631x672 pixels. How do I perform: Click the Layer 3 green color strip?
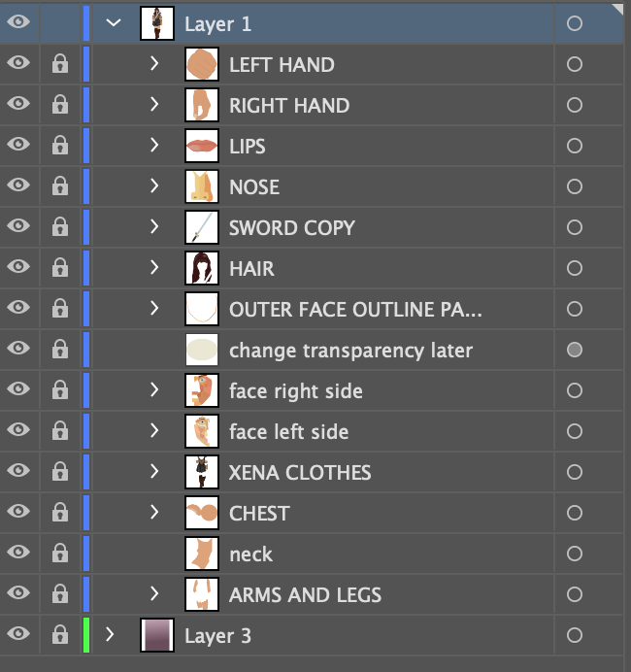pos(86,635)
